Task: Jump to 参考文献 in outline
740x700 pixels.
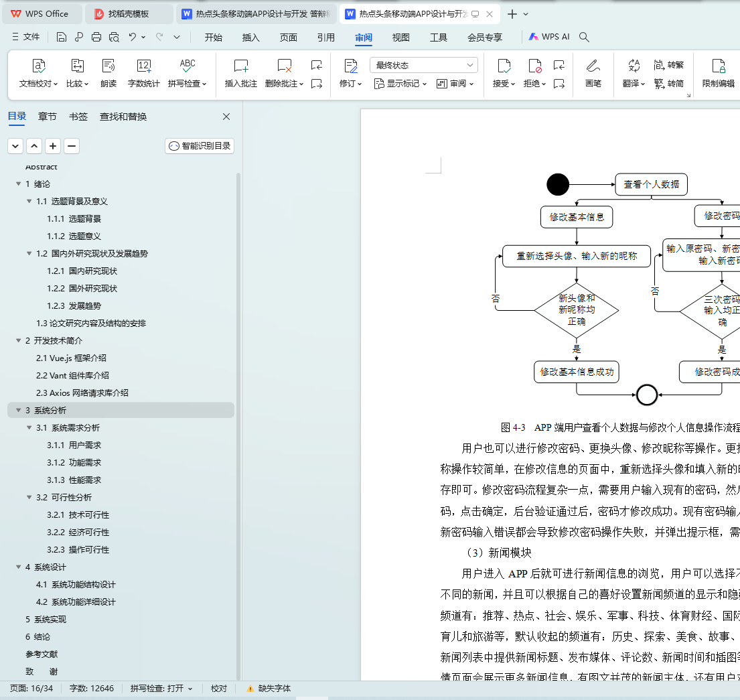Action: click(42, 654)
